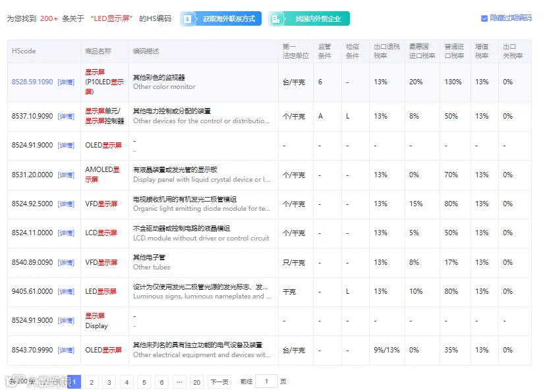Open HS code link 8528.59.1090

tap(32, 82)
